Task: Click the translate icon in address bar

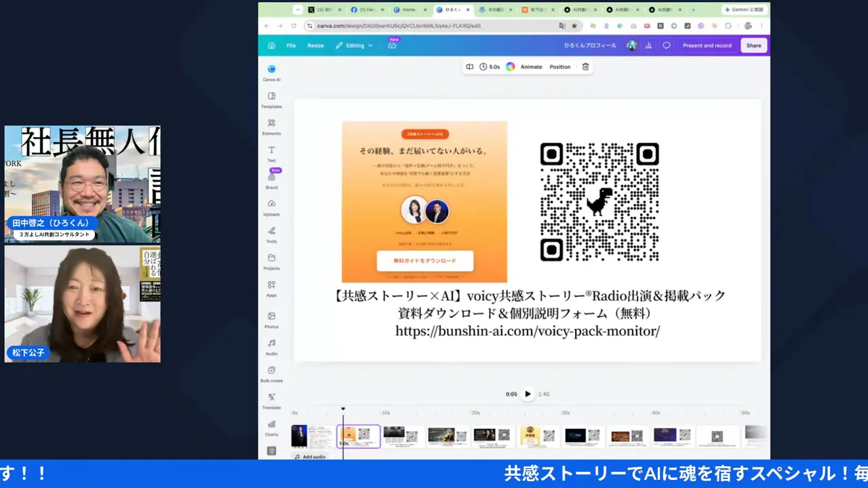Action: [561, 26]
